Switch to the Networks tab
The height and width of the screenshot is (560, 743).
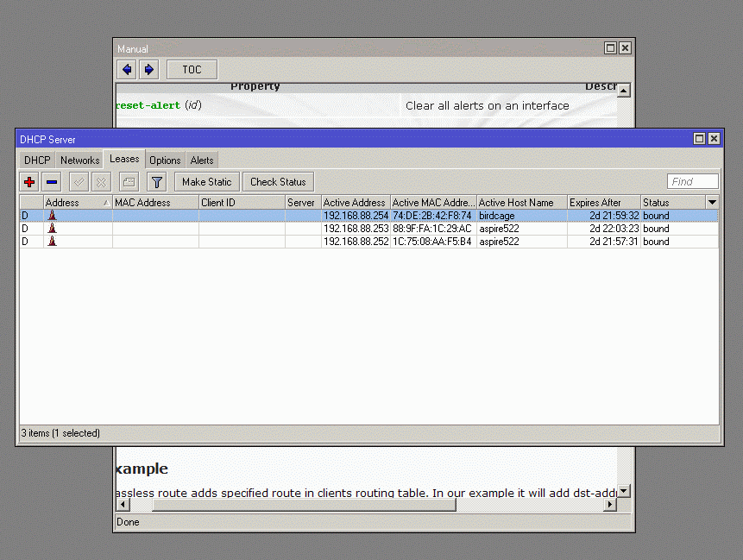(x=80, y=160)
